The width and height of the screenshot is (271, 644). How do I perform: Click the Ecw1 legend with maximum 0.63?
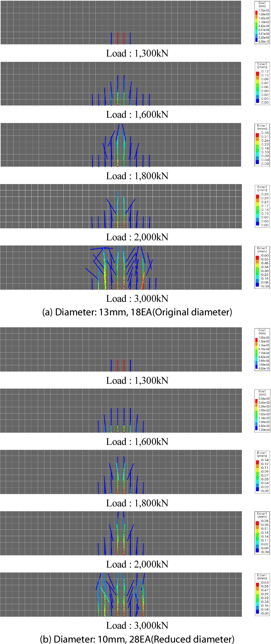coord(262,594)
